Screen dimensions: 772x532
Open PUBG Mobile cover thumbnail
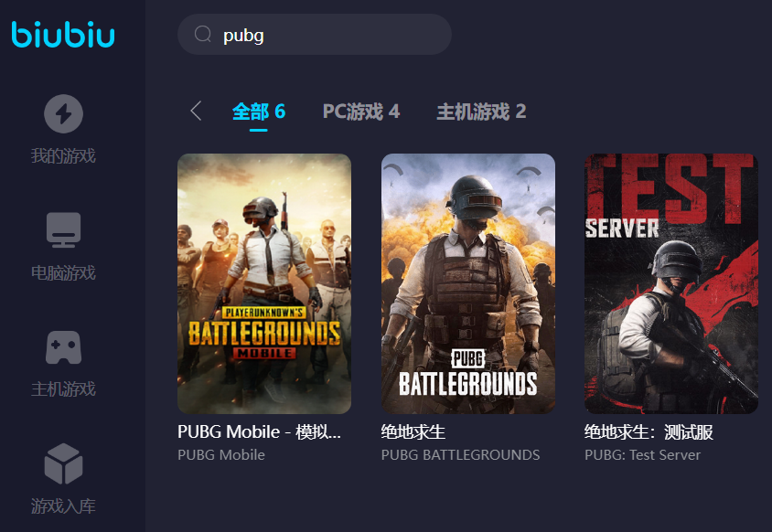(x=264, y=283)
